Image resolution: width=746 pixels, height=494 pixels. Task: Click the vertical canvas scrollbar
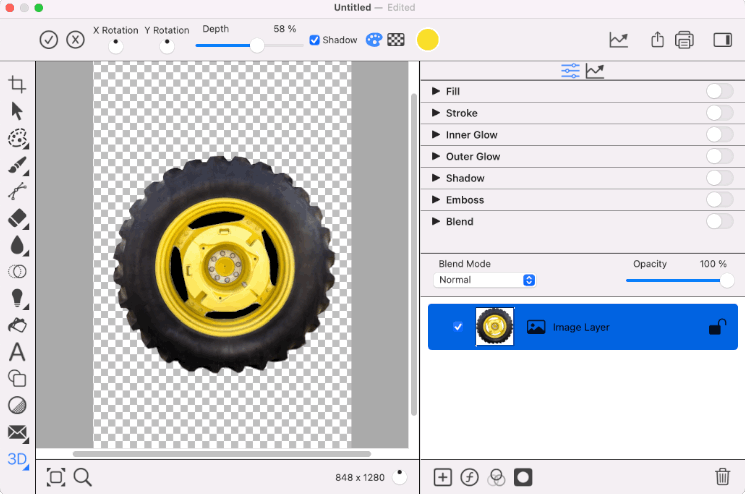pos(413,255)
